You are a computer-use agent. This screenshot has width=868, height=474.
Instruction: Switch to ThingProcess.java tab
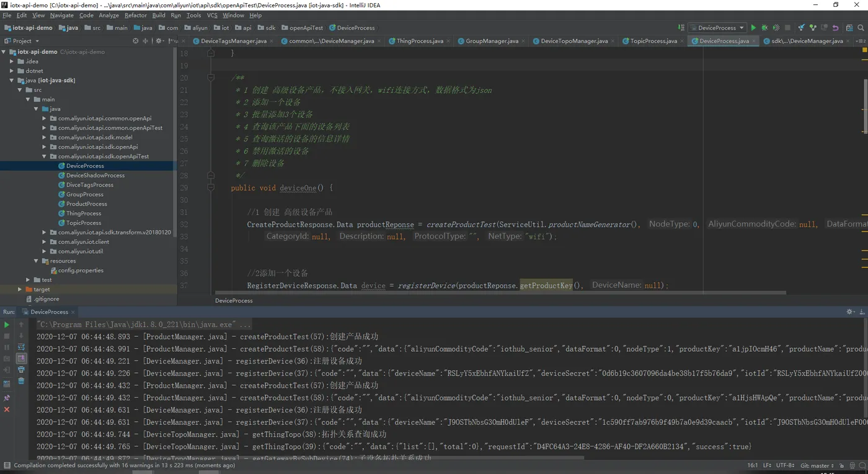tap(420, 41)
